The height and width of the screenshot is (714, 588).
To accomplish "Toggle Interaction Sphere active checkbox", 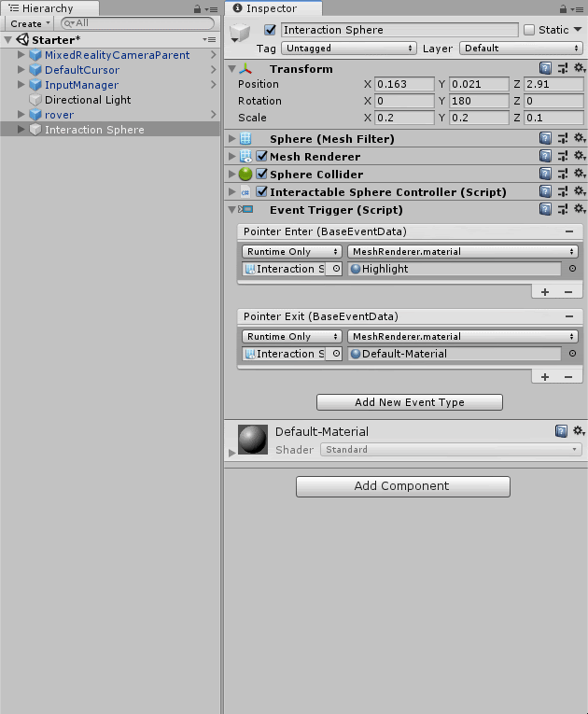I will (270, 30).
